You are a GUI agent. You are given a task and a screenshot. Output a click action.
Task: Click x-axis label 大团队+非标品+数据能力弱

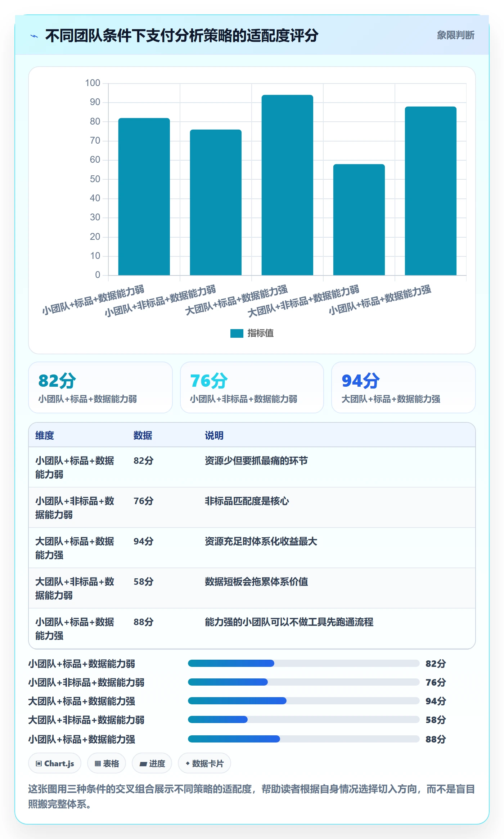(303, 301)
